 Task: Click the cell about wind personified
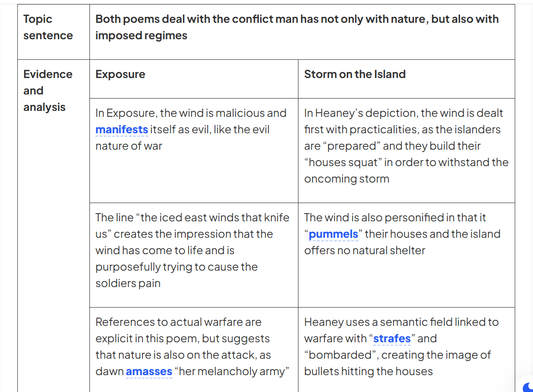tap(407, 255)
